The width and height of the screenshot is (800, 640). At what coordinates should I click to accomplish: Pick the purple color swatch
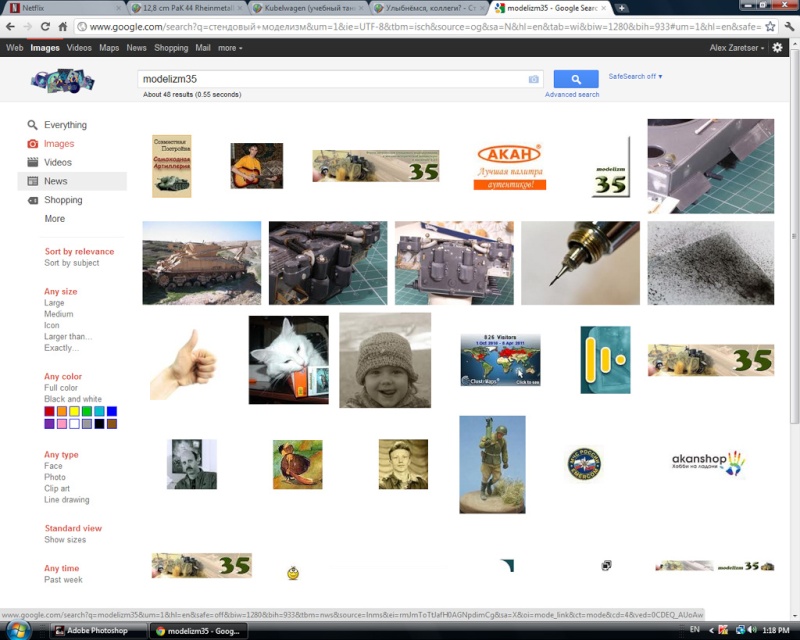tap(49, 424)
